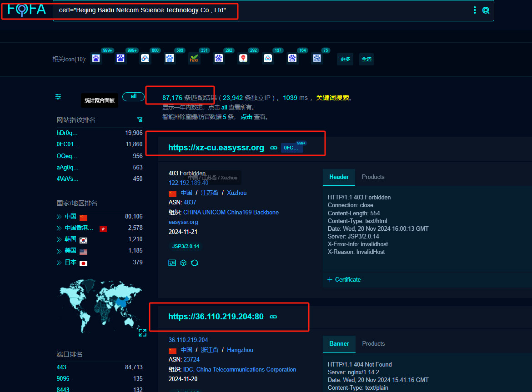Screen dimensions: 532x392
Task: Filter by port 443
Action: tap(61, 367)
